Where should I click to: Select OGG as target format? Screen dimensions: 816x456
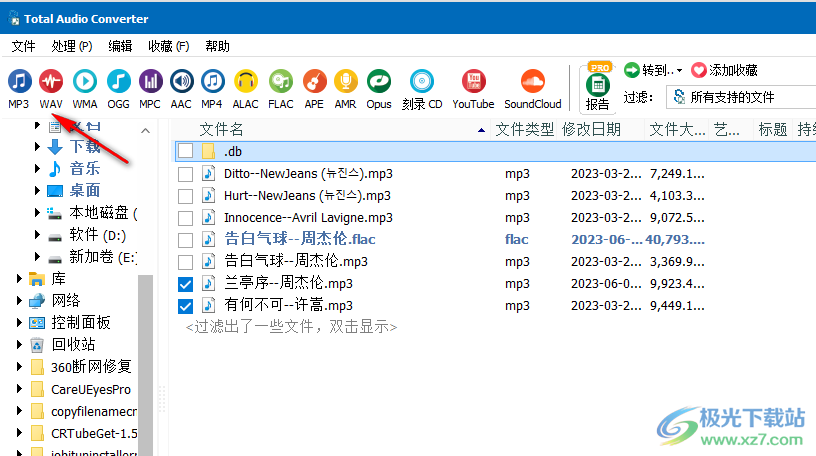118,89
